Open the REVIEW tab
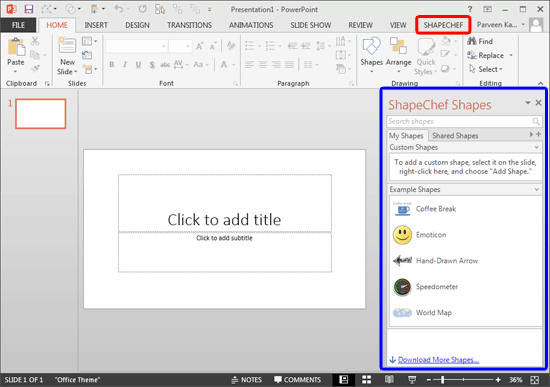550x387 pixels. [x=360, y=25]
